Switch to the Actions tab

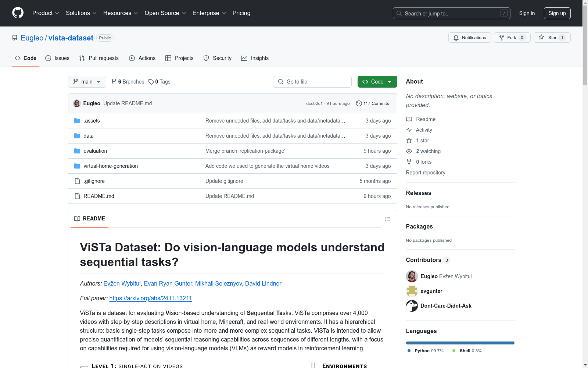[x=142, y=58]
